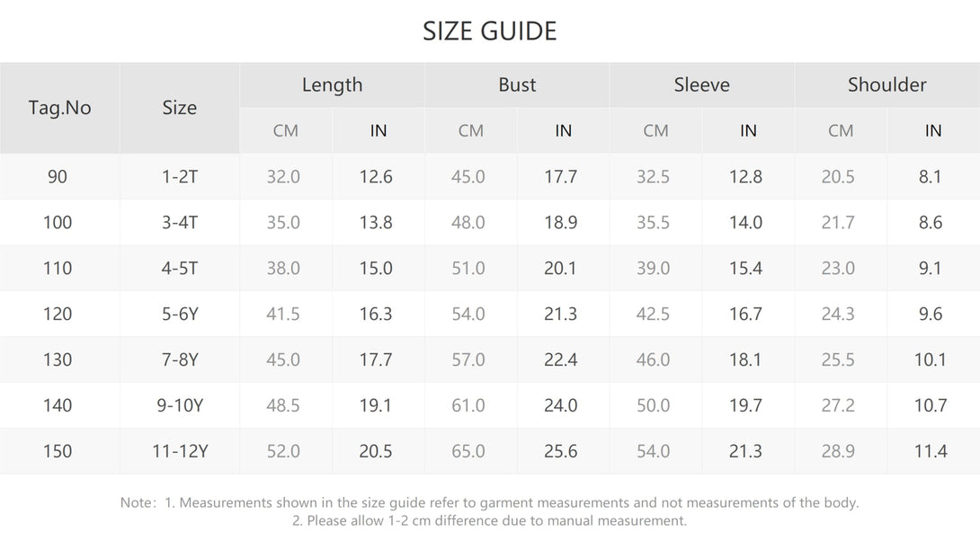This screenshot has height=550, width=980.
Task: Select the Tag.No column header
Action: click(x=59, y=108)
